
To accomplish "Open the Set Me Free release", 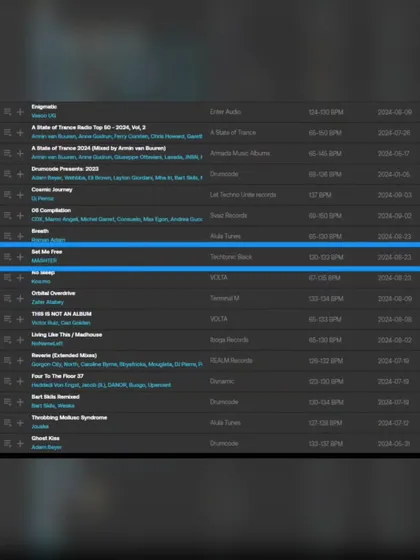I will [x=46, y=252].
